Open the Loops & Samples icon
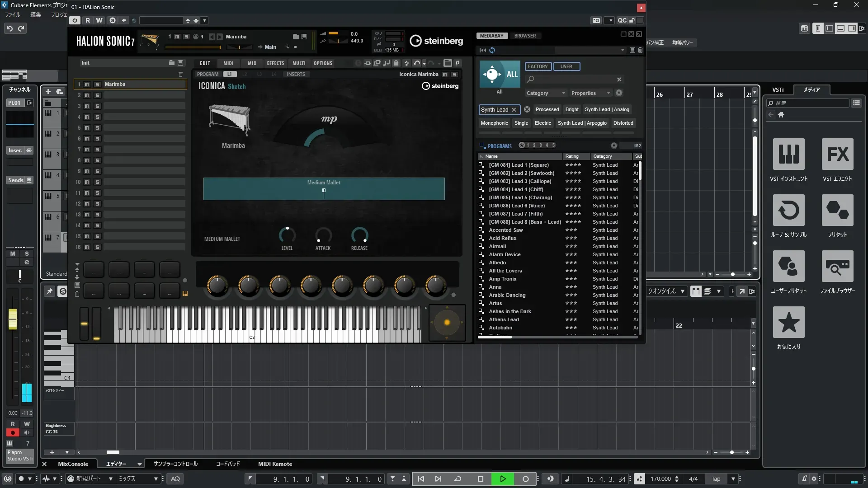Image resolution: width=868 pixels, height=488 pixels. 788,211
